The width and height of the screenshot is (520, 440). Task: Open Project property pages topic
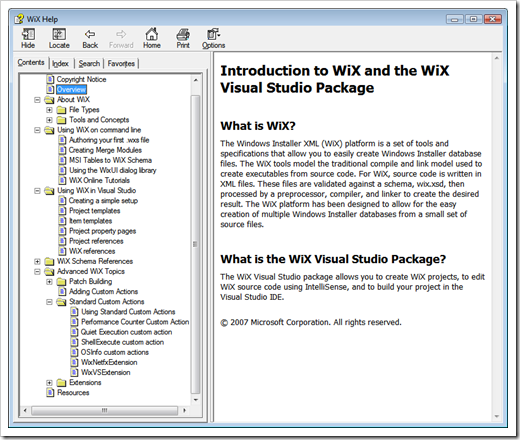pos(102,231)
